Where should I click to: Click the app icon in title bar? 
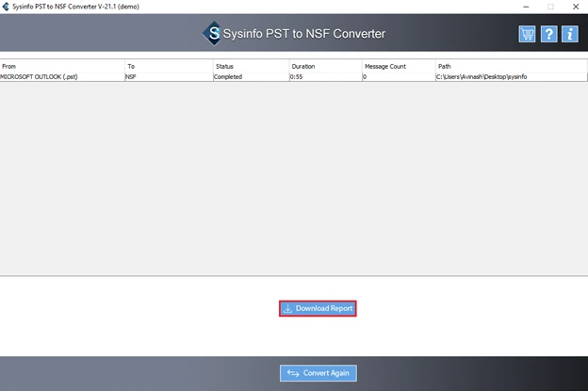point(6,7)
